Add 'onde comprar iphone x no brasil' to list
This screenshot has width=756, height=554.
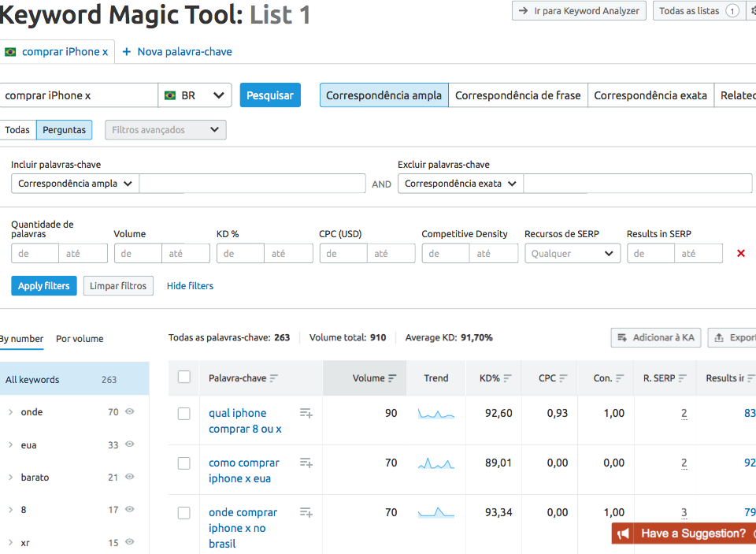(306, 512)
